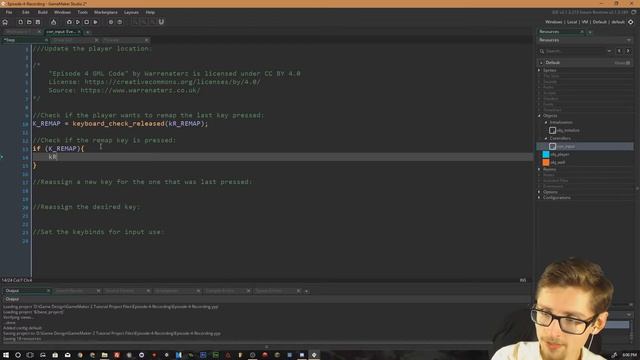Collapse the Objects resource folder
640x360 pixels.
coord(539,116)
